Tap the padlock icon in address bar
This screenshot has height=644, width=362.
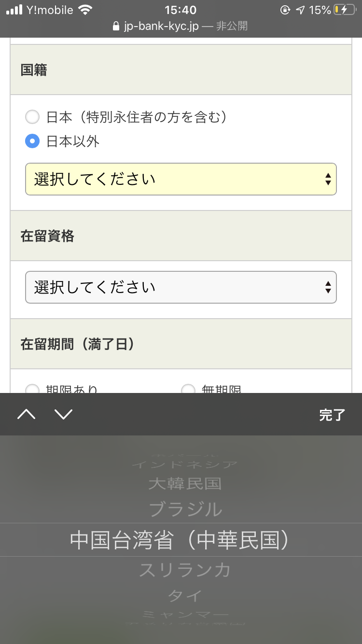tap(115, 26)
